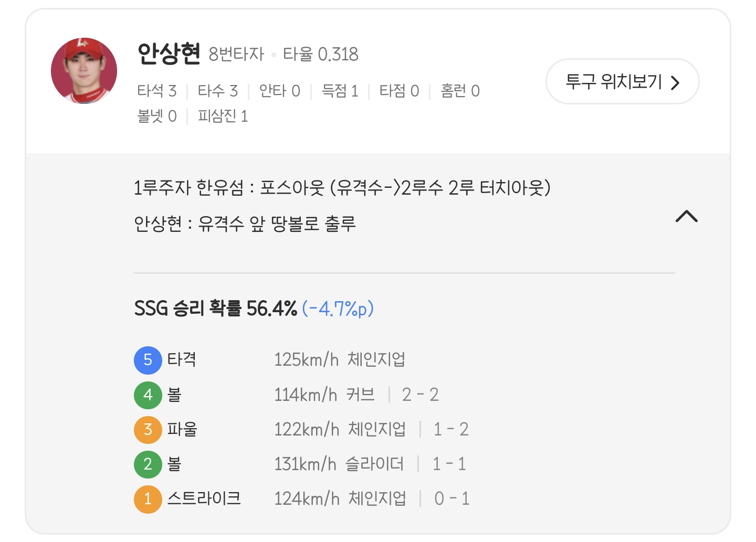The height and width of the screenshot is (542, 756).
Task: Select the 125km/h 체인지업 pitch row
Action: tap(339, 360)
